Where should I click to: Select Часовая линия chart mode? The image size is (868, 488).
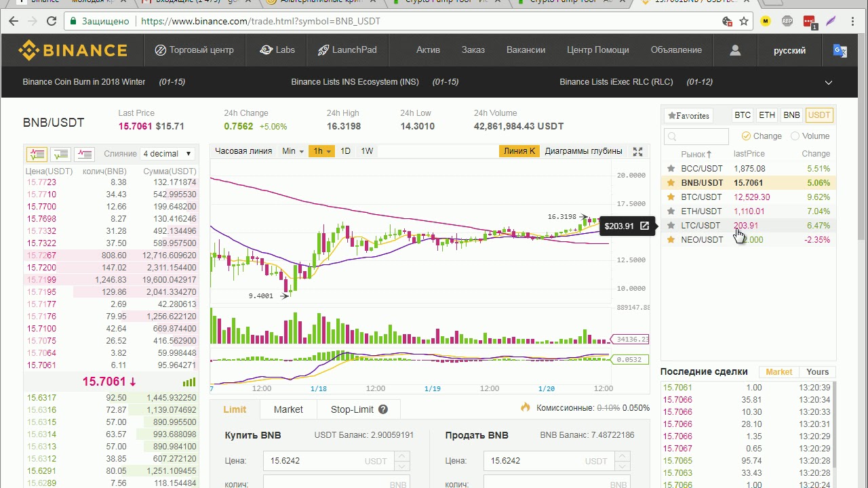243,151
